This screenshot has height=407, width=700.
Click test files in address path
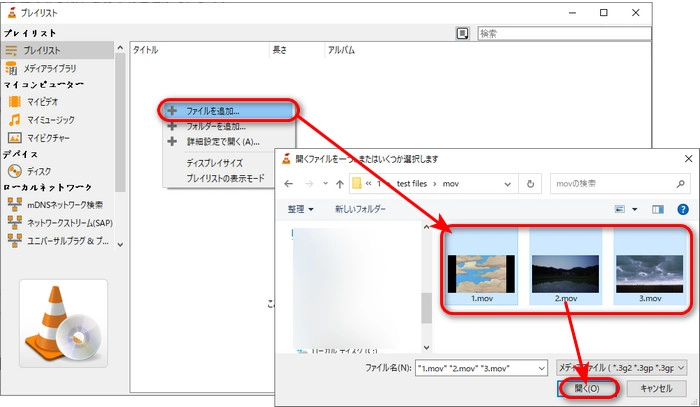click(412, 184)
